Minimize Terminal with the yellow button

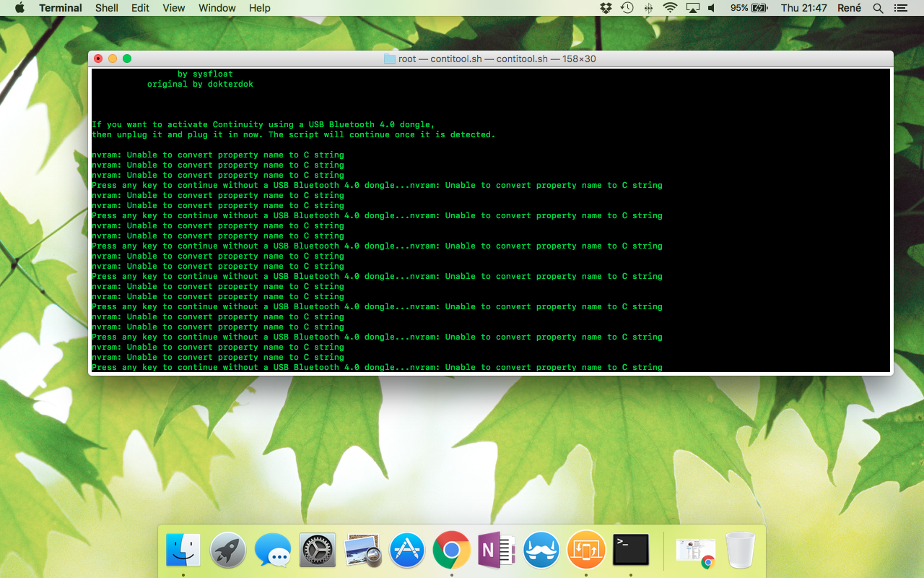(x=113, y=59)
